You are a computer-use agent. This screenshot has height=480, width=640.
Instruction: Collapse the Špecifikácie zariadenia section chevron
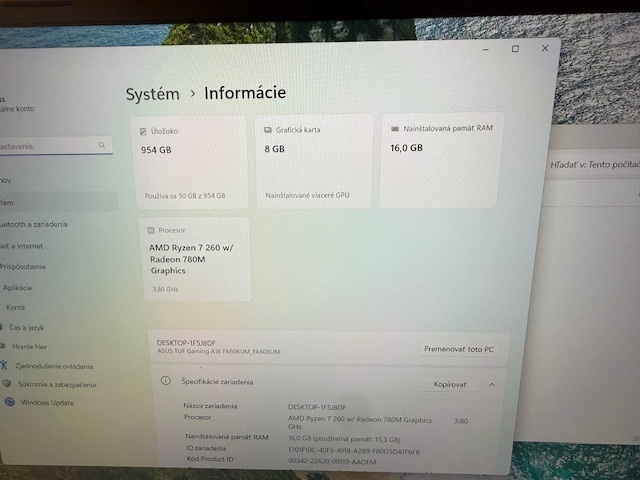[x=492, y=384]
